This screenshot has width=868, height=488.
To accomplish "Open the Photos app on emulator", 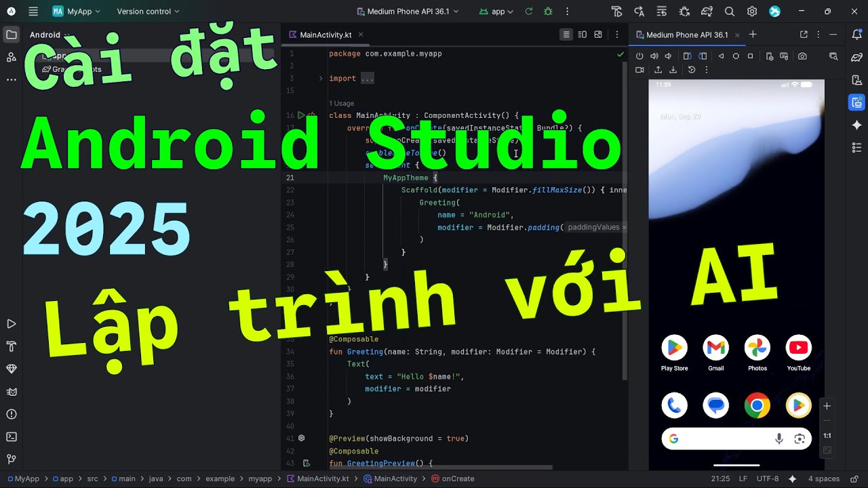I will point(757,353).
